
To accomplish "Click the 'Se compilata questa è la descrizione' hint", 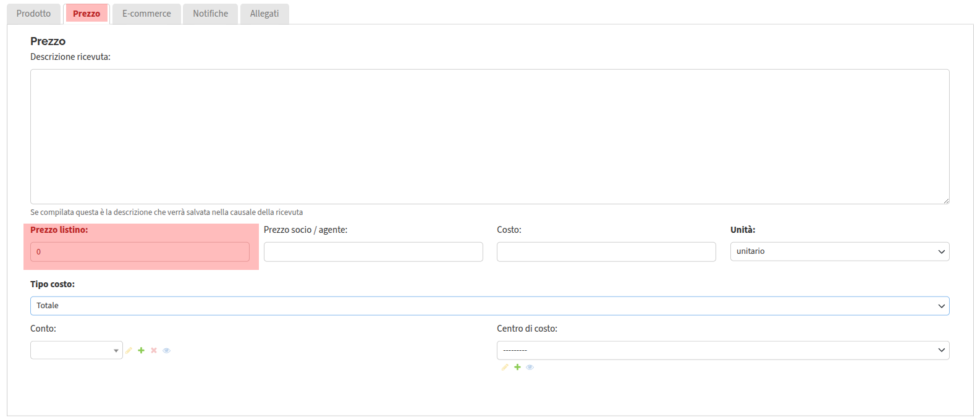I will click(x=167, y=212).
